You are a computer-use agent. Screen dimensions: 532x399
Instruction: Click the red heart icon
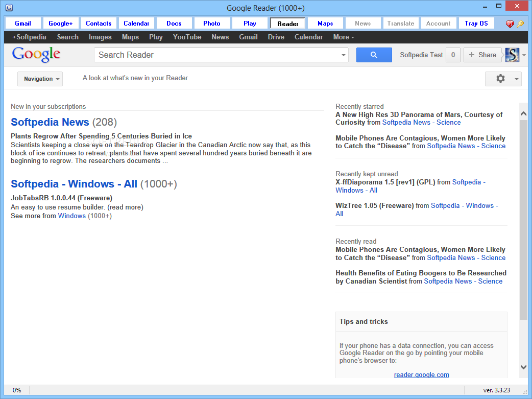pyautogui.click(x=510, y=24)
